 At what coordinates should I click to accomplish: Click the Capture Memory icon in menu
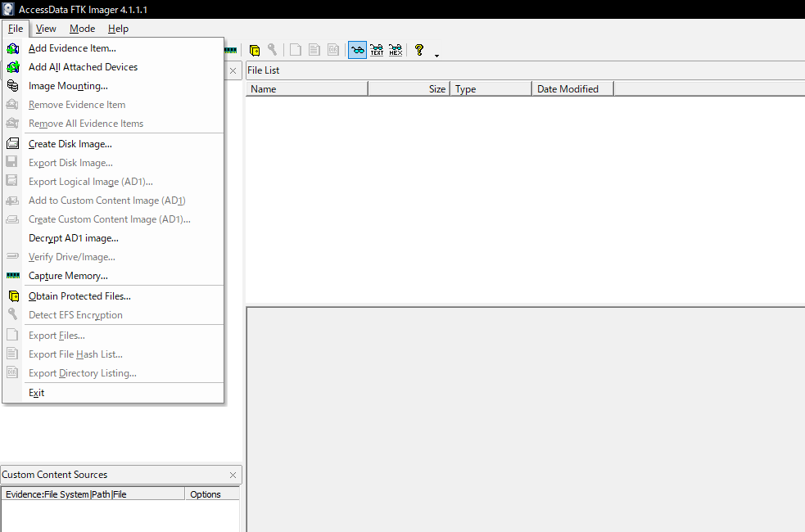click(13, 276)
